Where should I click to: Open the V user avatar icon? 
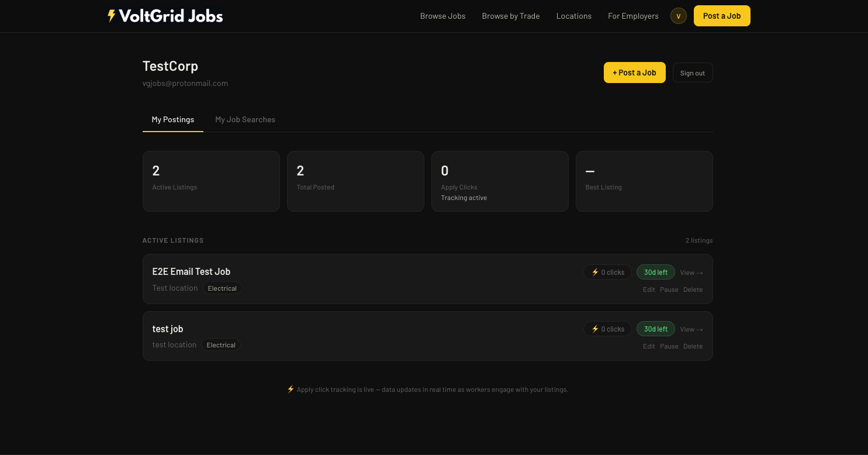(x=678, y=16)
